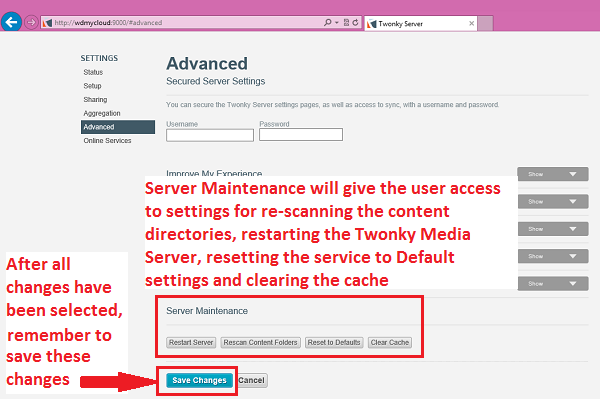600x399 pixels.
Task: Go to the Sharing settings page
Action: 95,99
